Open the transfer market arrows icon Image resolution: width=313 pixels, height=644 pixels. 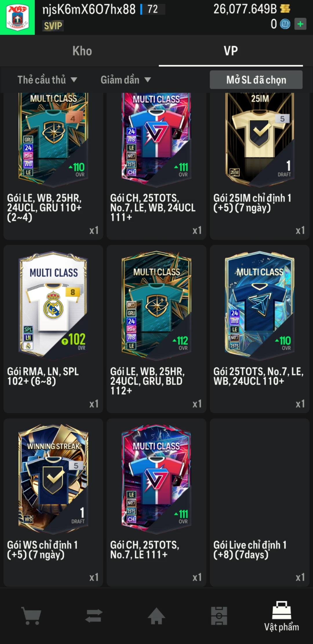(x=94, y=616)
